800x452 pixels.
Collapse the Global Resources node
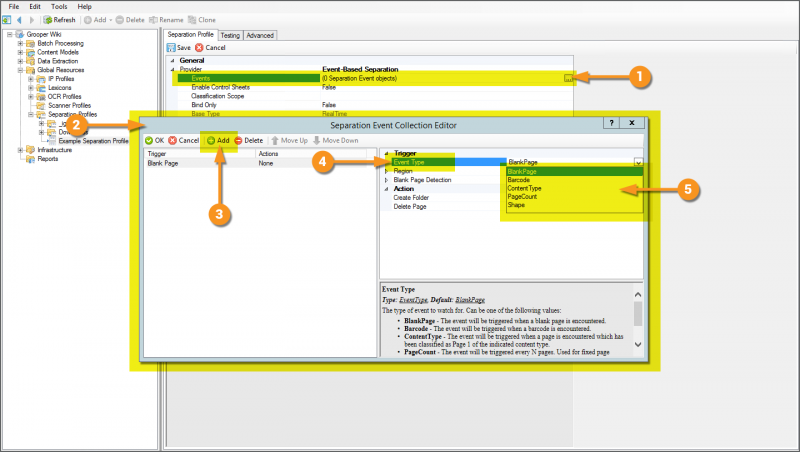click(x=20, y=70)
